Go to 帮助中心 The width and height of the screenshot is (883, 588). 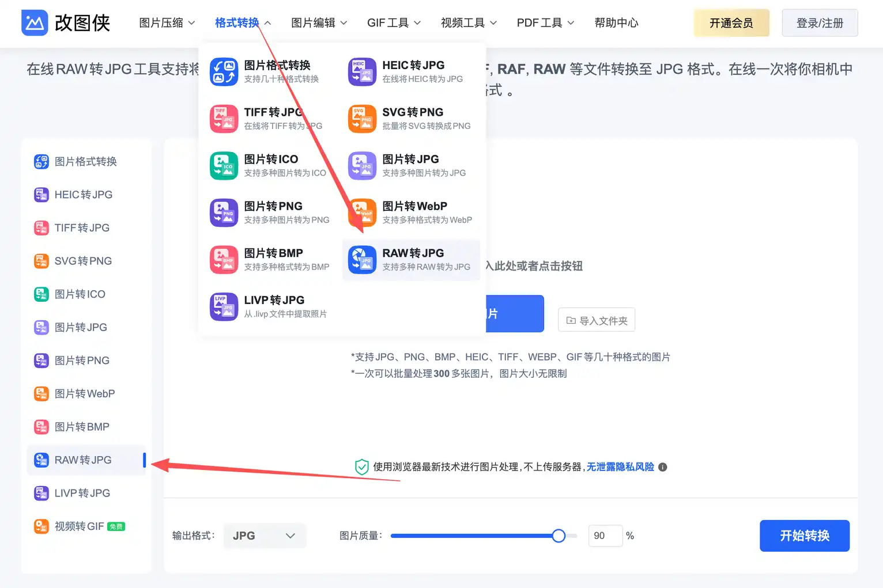point(616,22)
